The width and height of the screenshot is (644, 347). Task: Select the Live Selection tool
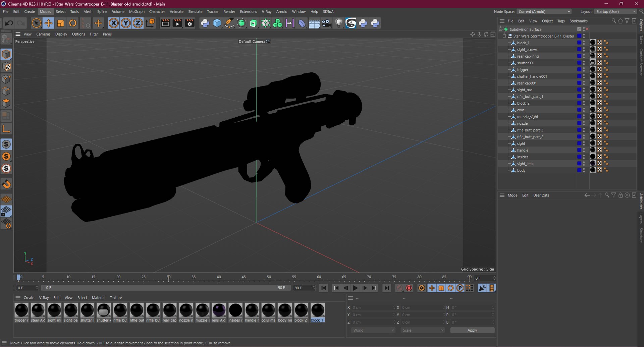pos(36,23)
